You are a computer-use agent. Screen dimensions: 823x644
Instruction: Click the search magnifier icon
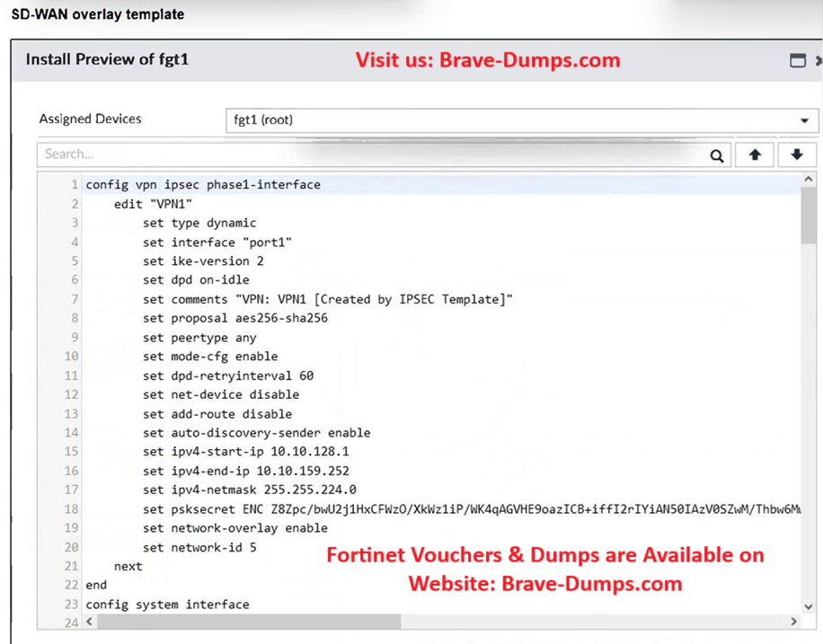click(716, 155)
